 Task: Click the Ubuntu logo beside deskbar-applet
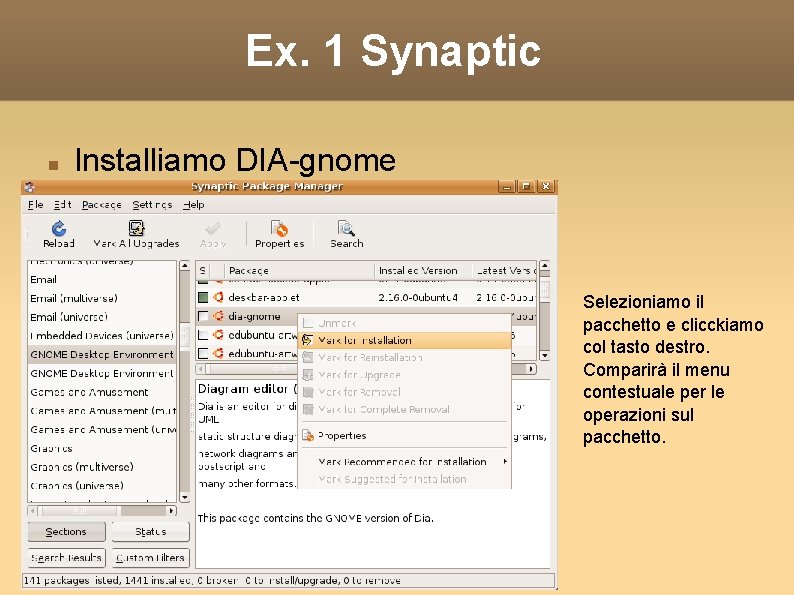[218, 297]
